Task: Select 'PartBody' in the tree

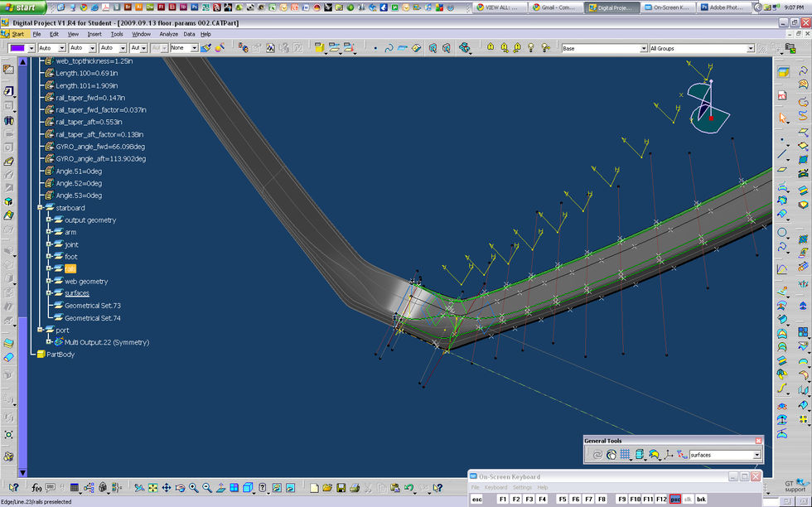Action: tap(60, 355)
